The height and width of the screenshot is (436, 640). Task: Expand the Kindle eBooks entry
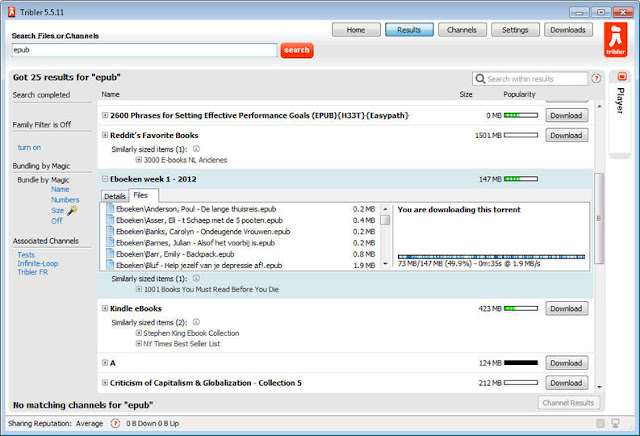pos(105,308)
